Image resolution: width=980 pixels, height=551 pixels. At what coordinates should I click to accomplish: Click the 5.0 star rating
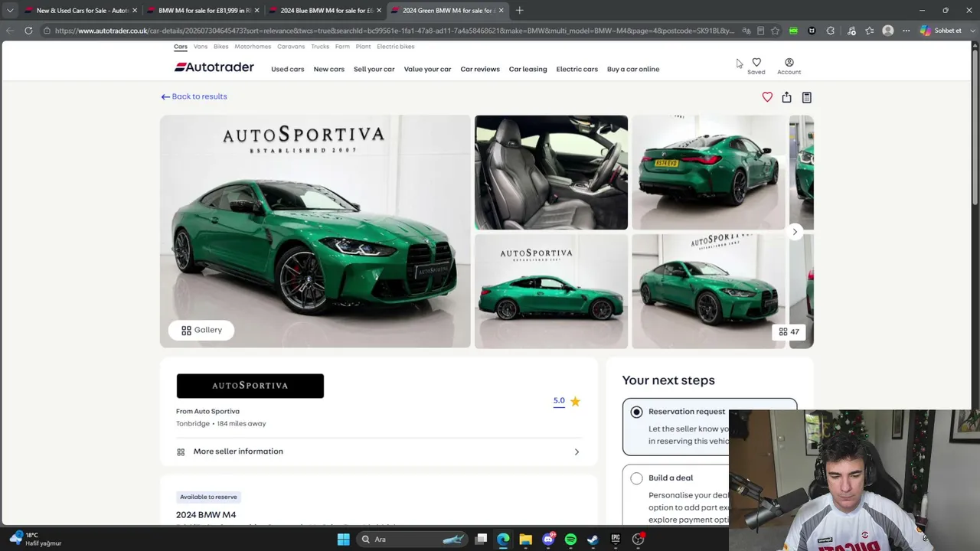click(x=567, y=401)
